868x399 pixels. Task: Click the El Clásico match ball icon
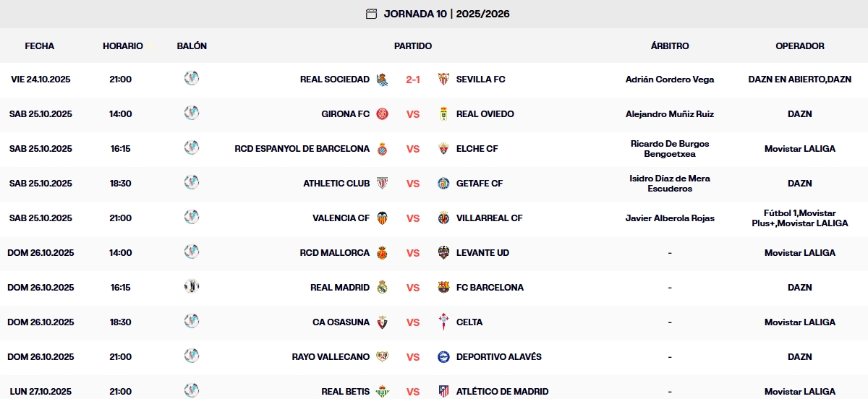tap(192, 286)
